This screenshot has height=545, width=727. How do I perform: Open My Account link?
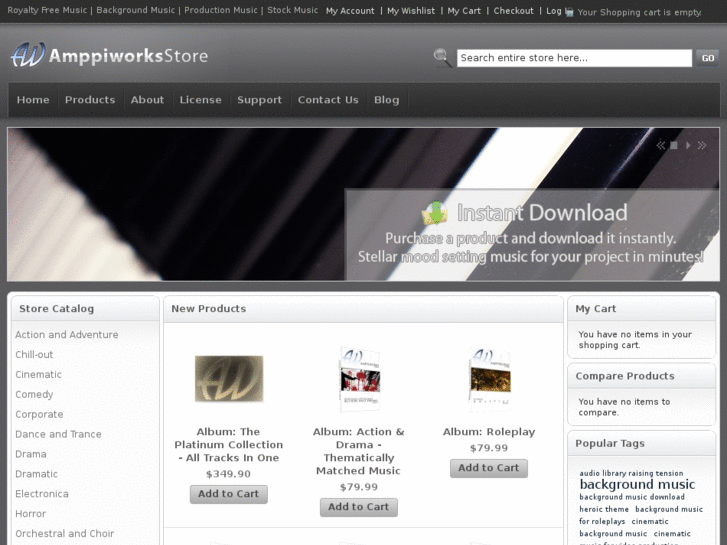point(350,11)
